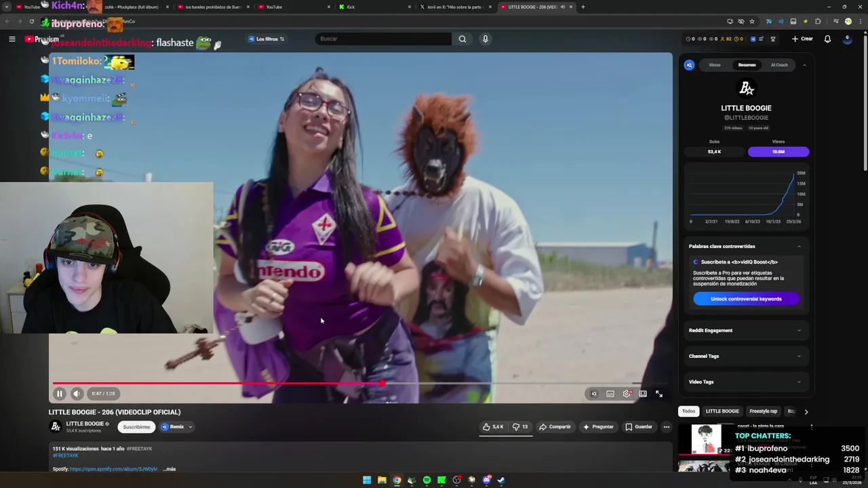The image size is (868, 488).
Task: Expand the Video Tags section
Action: (746, 382)
